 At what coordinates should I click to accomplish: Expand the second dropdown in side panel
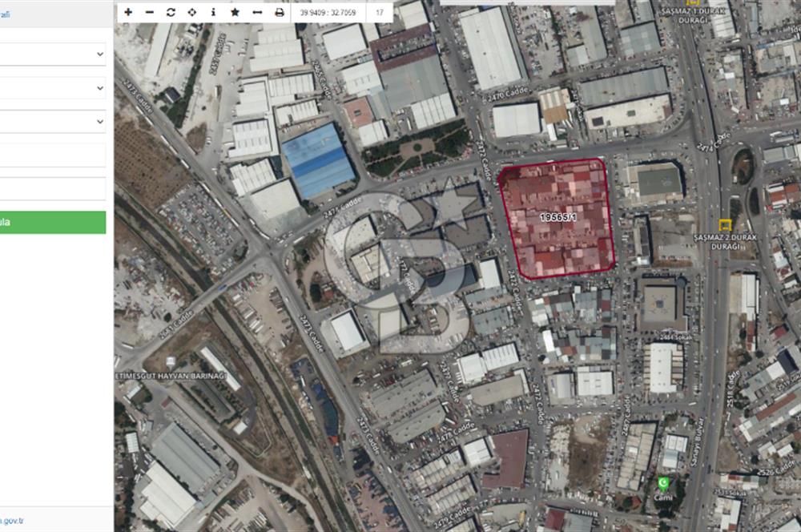coord(52,88)
